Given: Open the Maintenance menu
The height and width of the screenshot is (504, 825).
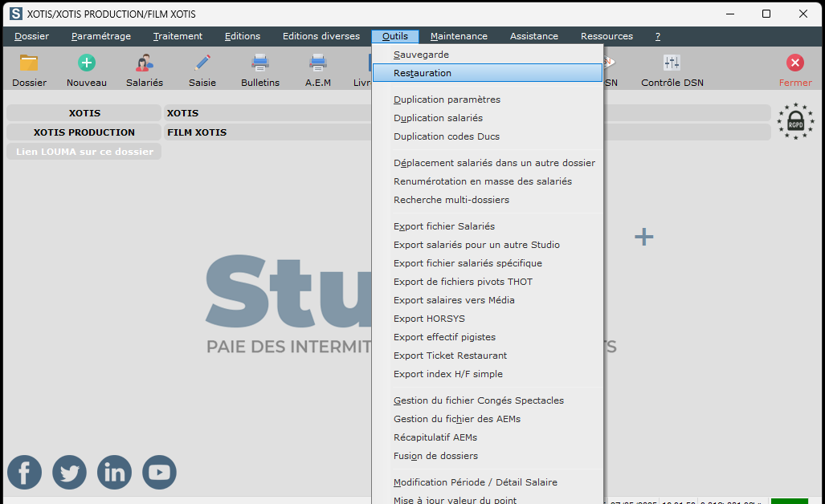Looking at the screenshot, I should pos(459,36).
